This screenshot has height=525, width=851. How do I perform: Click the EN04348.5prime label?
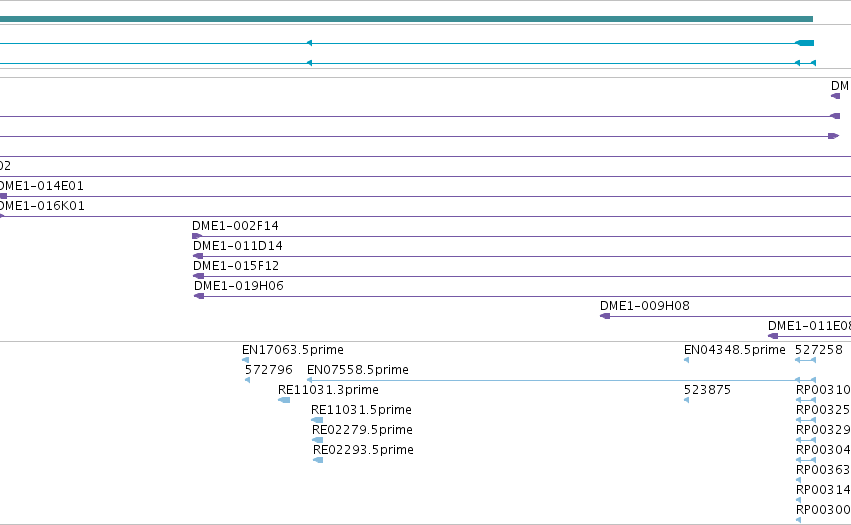pos(735,350)
